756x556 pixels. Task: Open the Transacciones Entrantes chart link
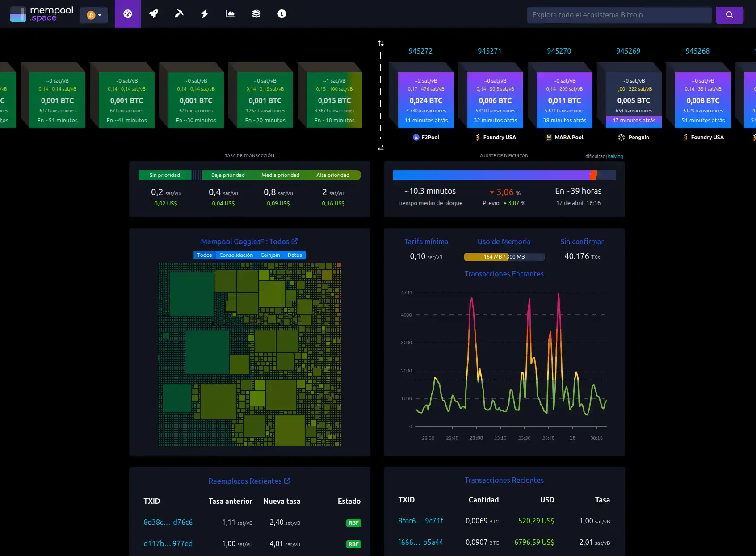click(504, 274)
